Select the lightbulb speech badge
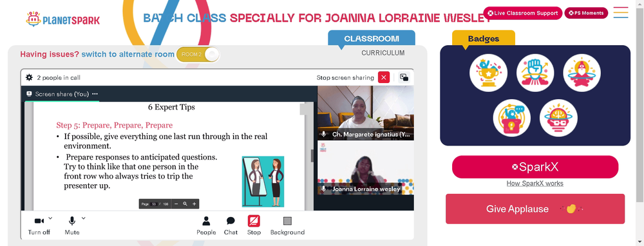The width and height of the screenshot is (644, 246). tap(512, 118)
